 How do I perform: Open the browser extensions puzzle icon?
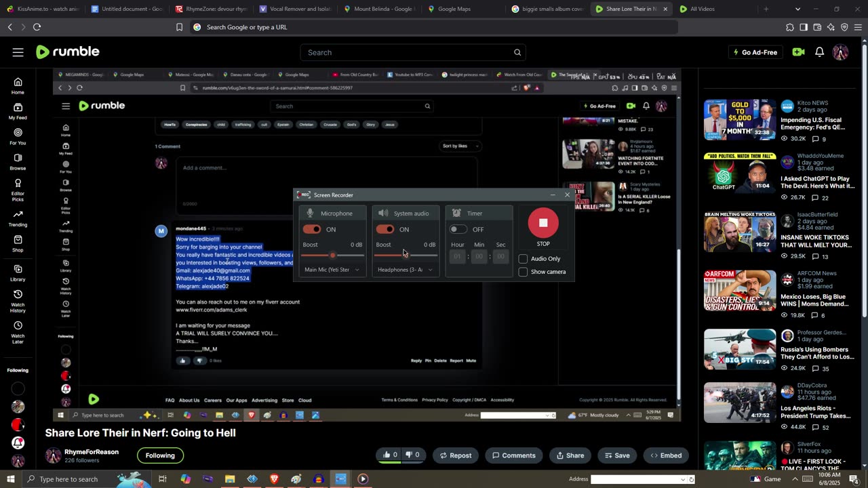point(790,27)
